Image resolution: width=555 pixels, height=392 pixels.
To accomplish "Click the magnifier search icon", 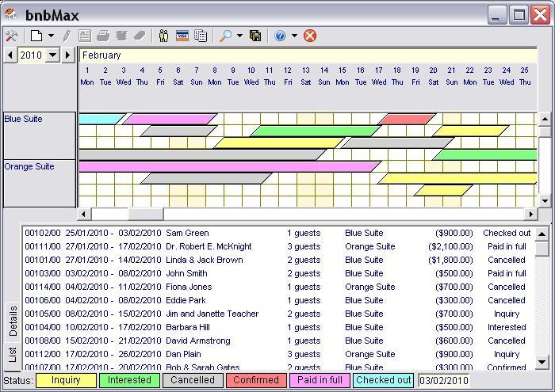I will (x=226, y=36).
